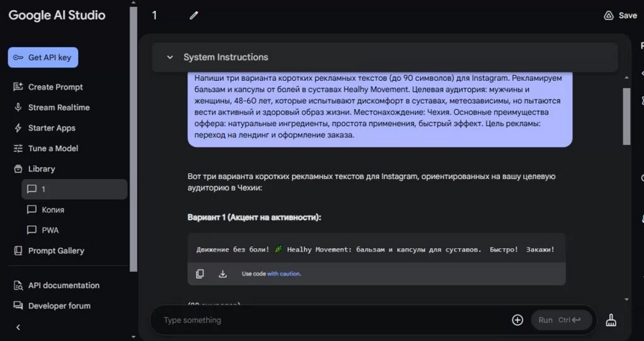Screen dimensions: 644x341
Task: Copy the Вариант 1 code block
Action: click(x=200, y=274)
